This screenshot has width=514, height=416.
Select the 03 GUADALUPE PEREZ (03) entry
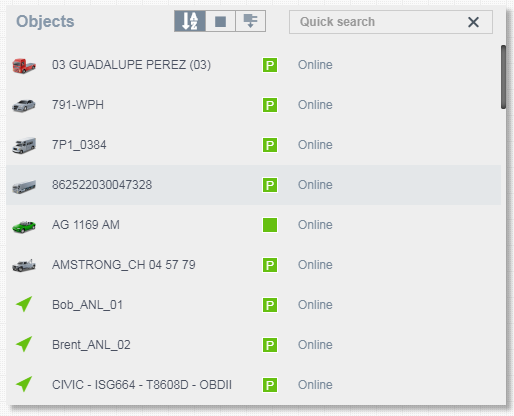[x=131, y=65]
